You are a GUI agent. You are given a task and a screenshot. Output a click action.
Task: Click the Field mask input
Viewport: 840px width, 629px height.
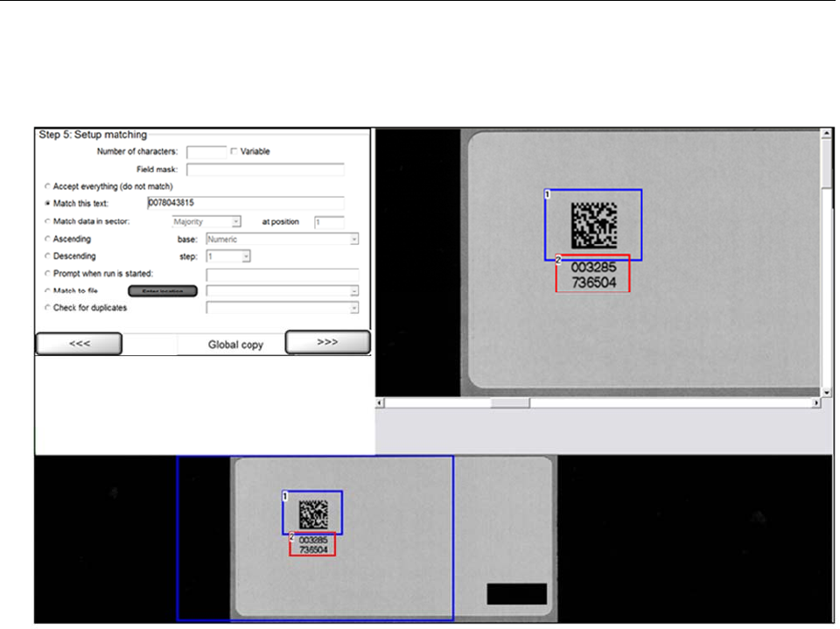click(x=265, y=170)
